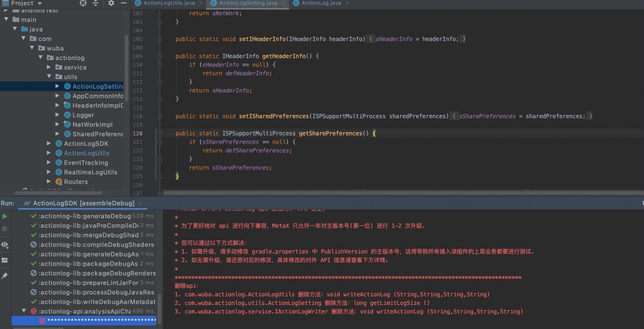Open the Project panel gear settings
The image size is (644, 329).
(x=111, y=3)
